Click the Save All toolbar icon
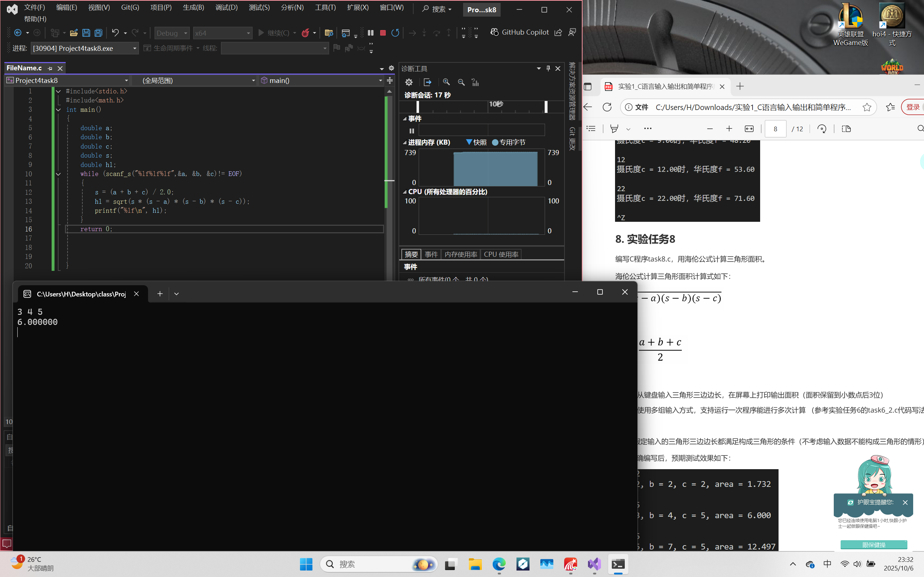Image resolution: width=924 pixels, height=577 pixels. point(99,33)
